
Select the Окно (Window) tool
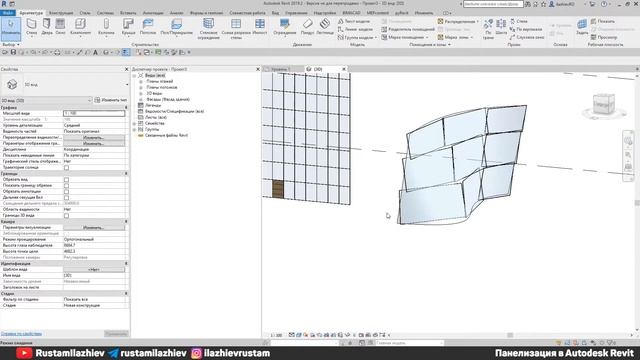point(60,27)
